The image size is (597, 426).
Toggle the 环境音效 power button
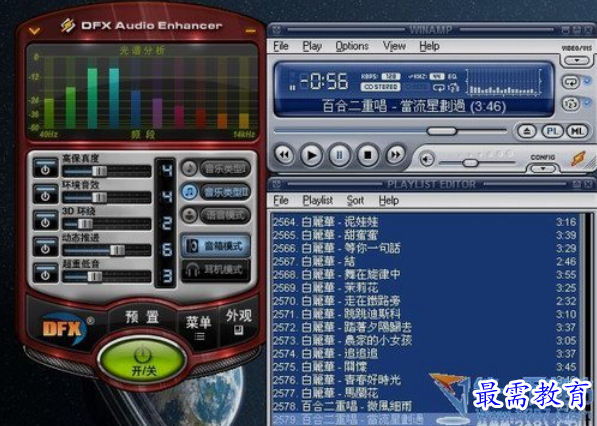click(x=45, y=194)
